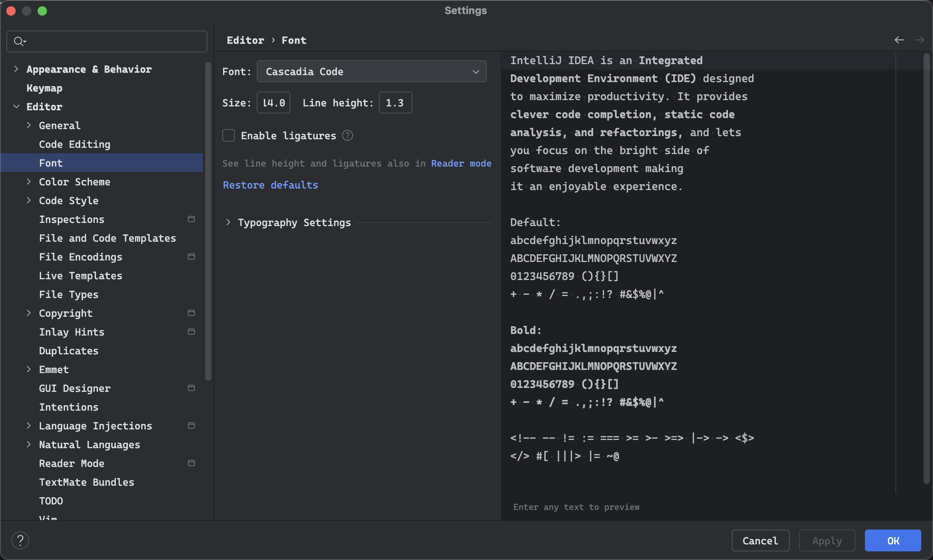Click the forward navigation arrow icon
Screen dimensions: 933x560
[919, 40]
